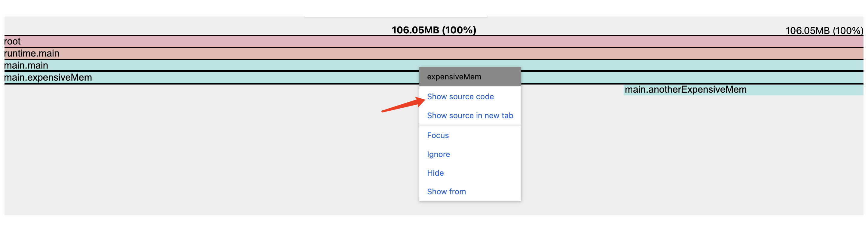Click the bold centered 106.05MB total
Screen dimensions: 868x231
coord(434,30)
